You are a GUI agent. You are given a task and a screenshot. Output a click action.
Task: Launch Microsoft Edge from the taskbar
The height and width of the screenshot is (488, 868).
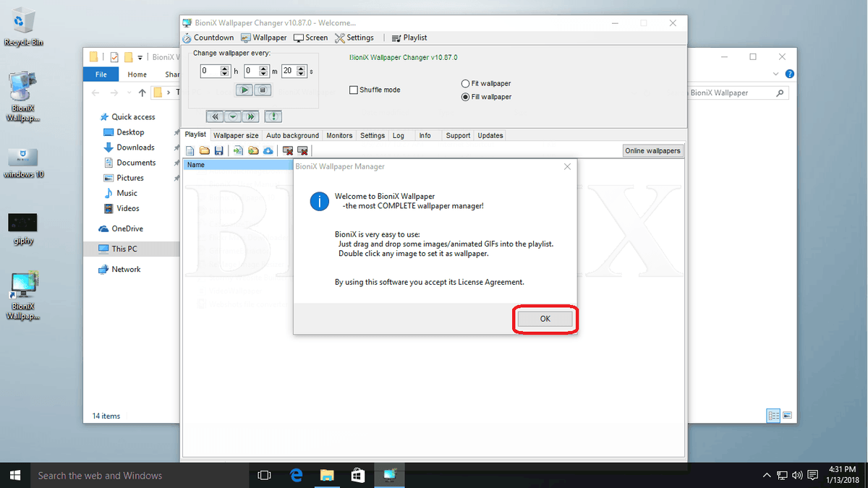(296, 475)
